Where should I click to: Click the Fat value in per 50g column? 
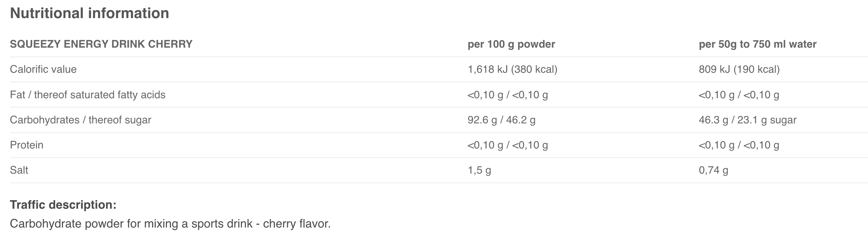[739, 95]
